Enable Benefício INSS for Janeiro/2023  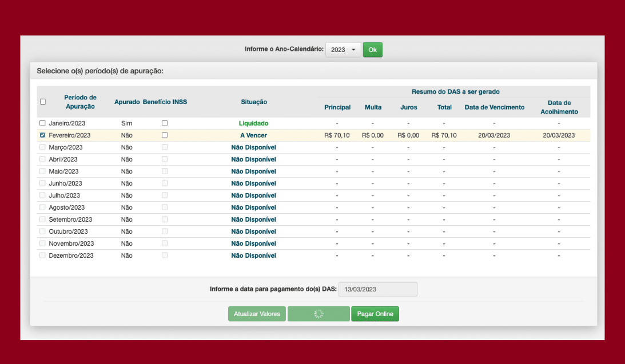165,123
